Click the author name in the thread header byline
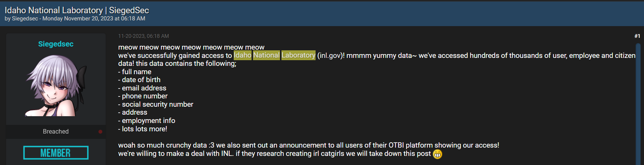This screenshot has width=644, height=165. click(x=25, y=19)
